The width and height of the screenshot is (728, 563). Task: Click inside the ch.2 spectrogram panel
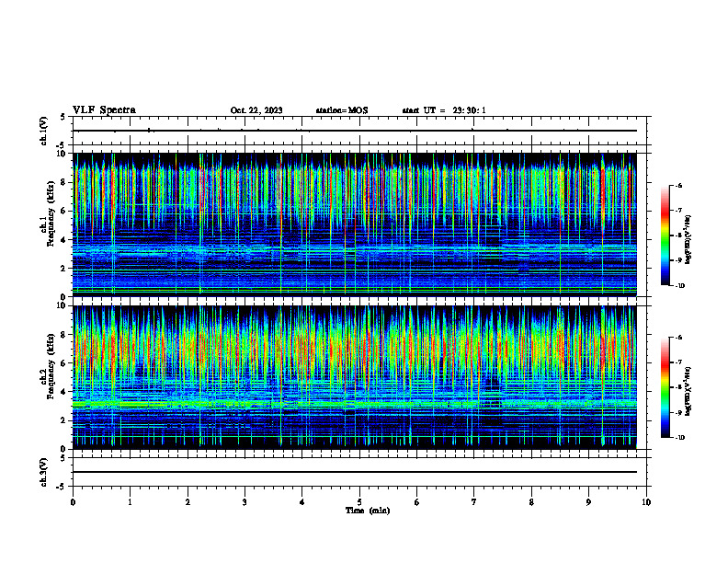pyautogui.click(x=354, y=377)
